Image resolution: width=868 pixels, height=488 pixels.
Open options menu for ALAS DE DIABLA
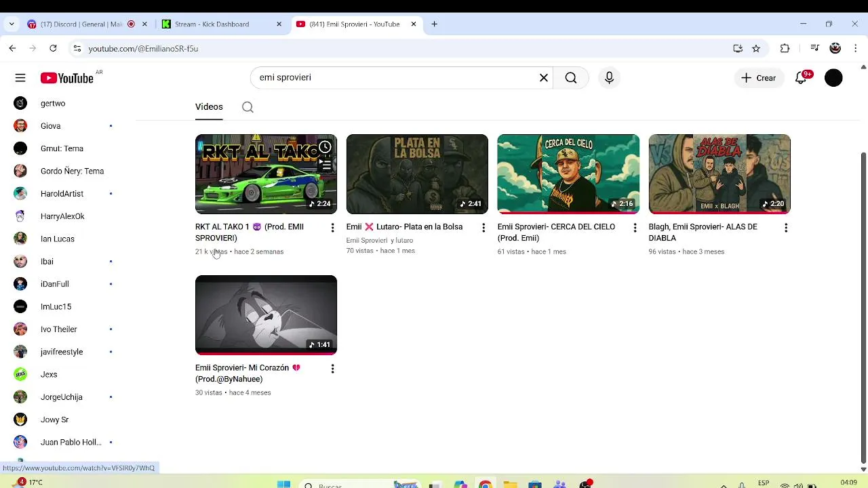pyautogui.click(x=786, y=228)
